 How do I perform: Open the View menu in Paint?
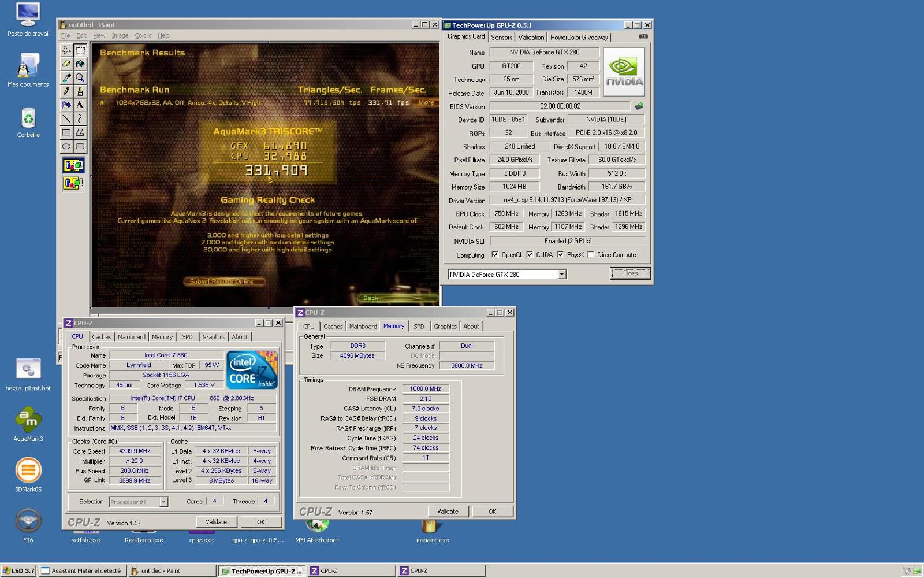(99, 35)
